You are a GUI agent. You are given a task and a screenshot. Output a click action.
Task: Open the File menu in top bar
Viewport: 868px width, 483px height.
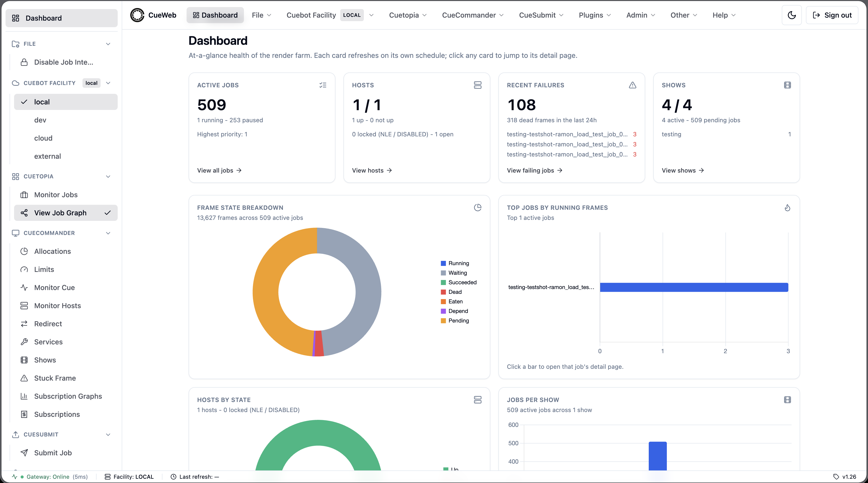click(x=262, y=15)
